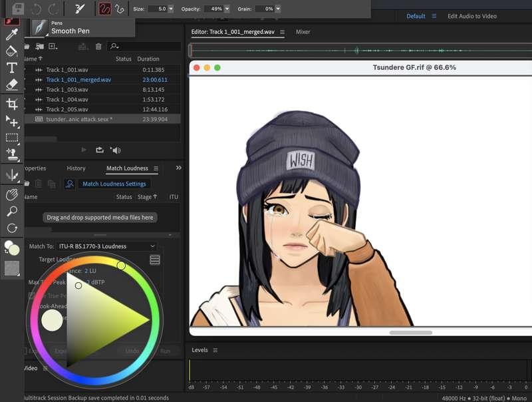Viewport: 532px width, 402px height.
Task: Switch to the History tab
Action: point(76,168)
